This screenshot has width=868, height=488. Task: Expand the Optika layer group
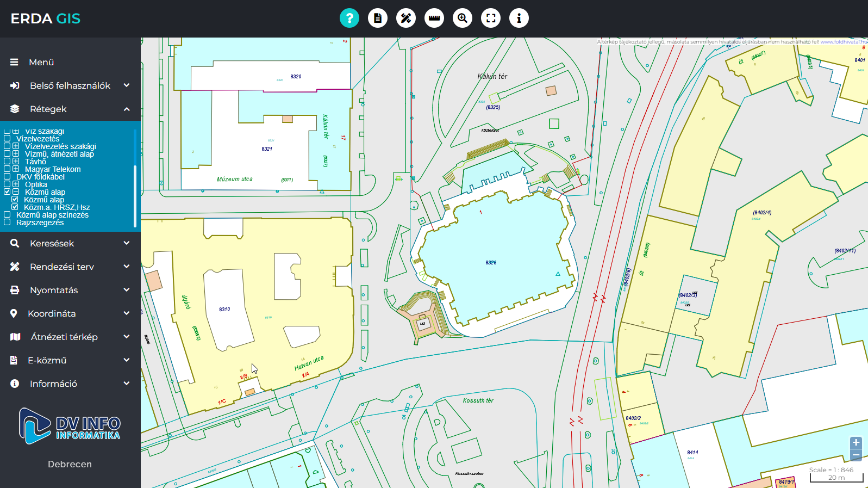point(16,184)
